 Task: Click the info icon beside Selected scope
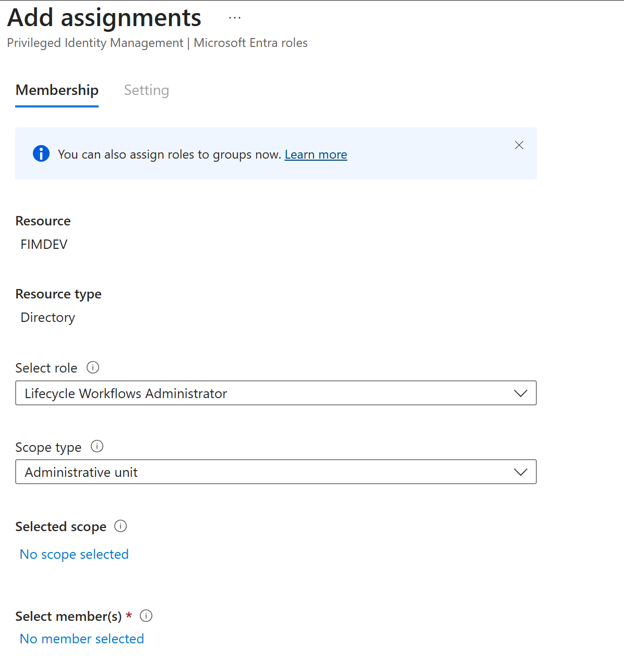(121, 526)
